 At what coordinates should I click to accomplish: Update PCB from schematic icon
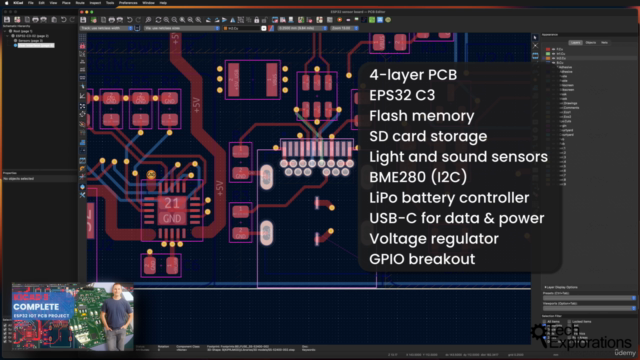pyautogui.click(x=301, y=20)
